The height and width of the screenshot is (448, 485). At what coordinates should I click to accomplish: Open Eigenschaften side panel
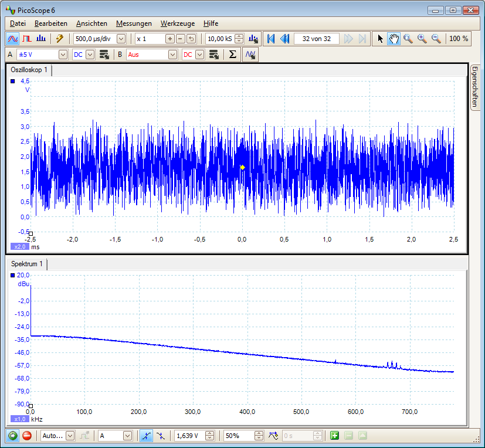476,86
